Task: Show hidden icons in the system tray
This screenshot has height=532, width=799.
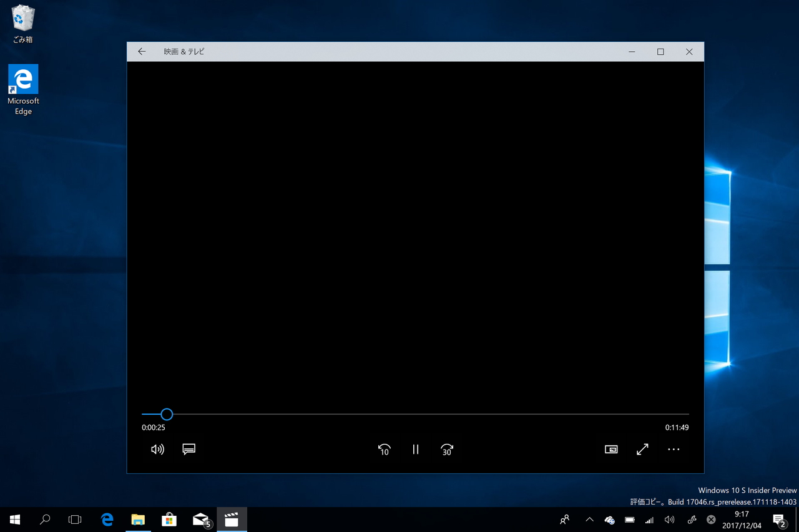Action: 589,519
